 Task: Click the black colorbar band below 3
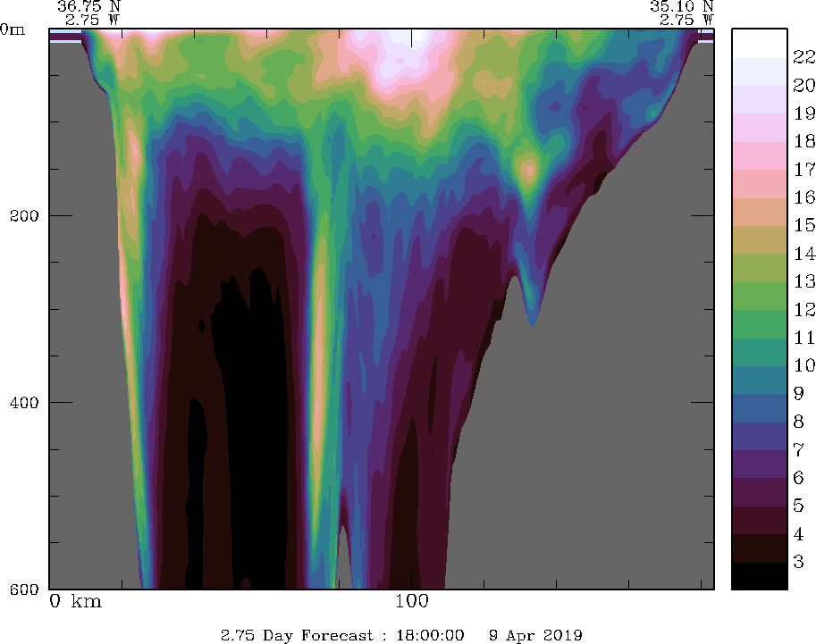(x=760, y=576)
